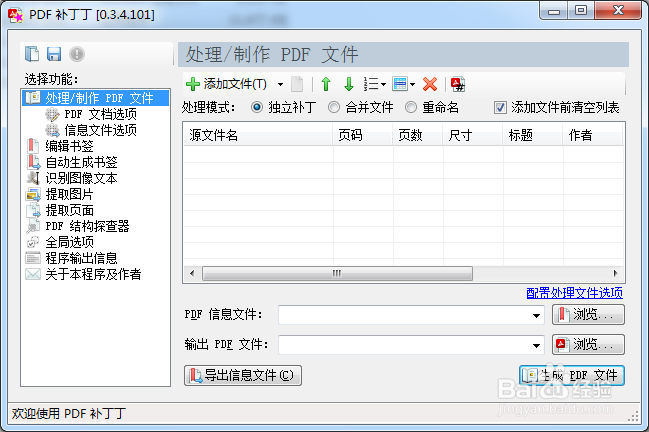This screenshot has height=432, width=649.
Task: Open the dropdown arrow beside 添加文件(T)
Action: (280, 84)
